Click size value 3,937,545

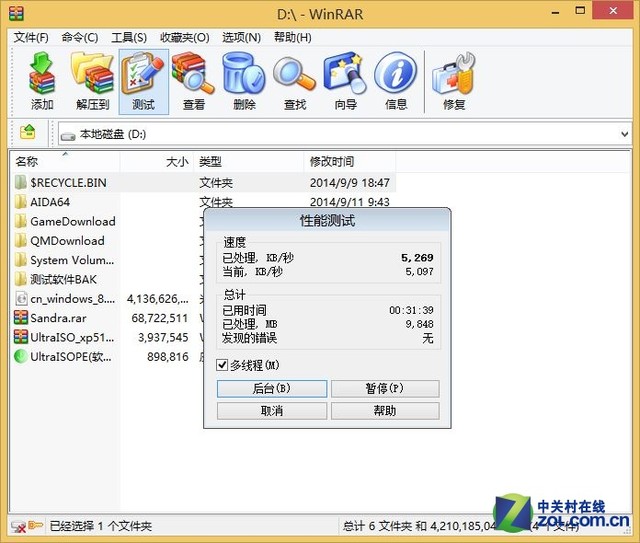pyautogui.click(x=163, y=337)
